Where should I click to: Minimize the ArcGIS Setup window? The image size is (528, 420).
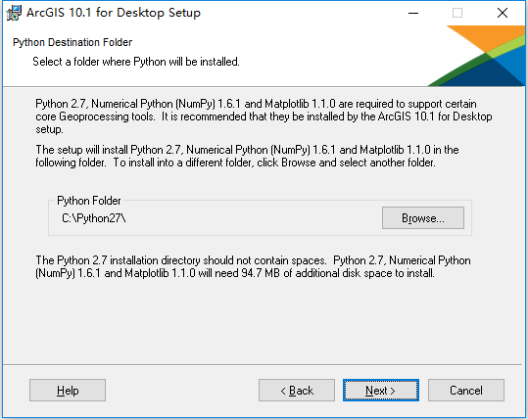pos(413,13)
